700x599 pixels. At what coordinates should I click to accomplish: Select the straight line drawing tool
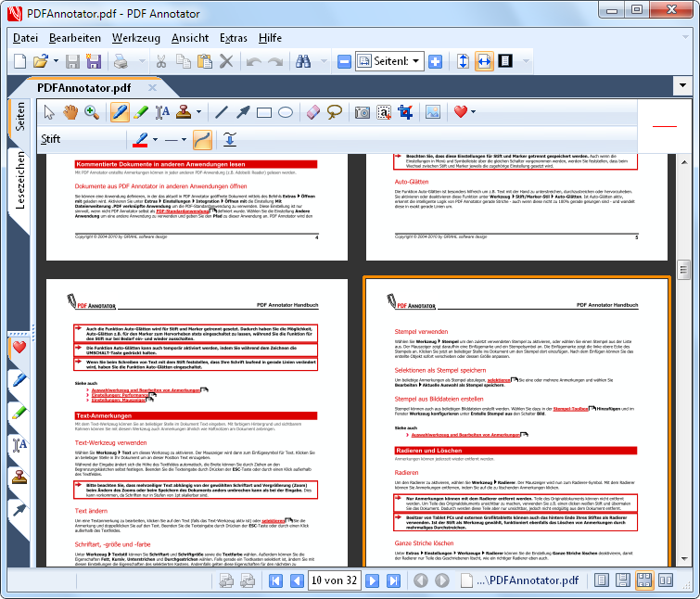click(222, 112)
